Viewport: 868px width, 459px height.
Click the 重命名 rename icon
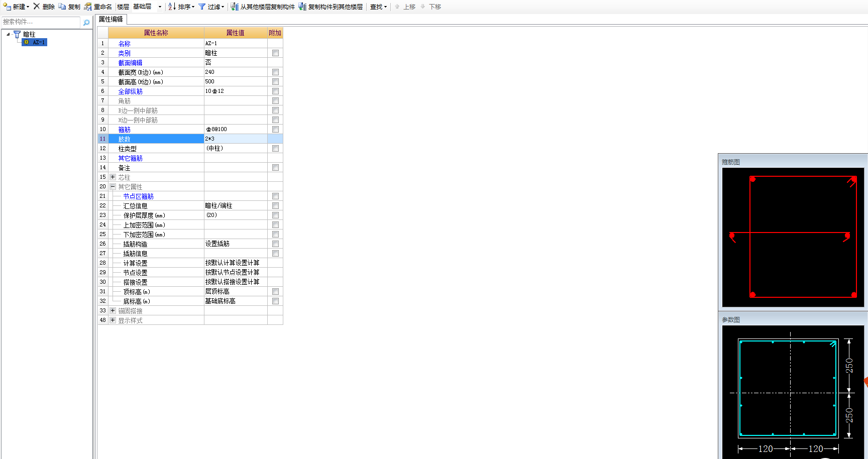click(88, 7)
